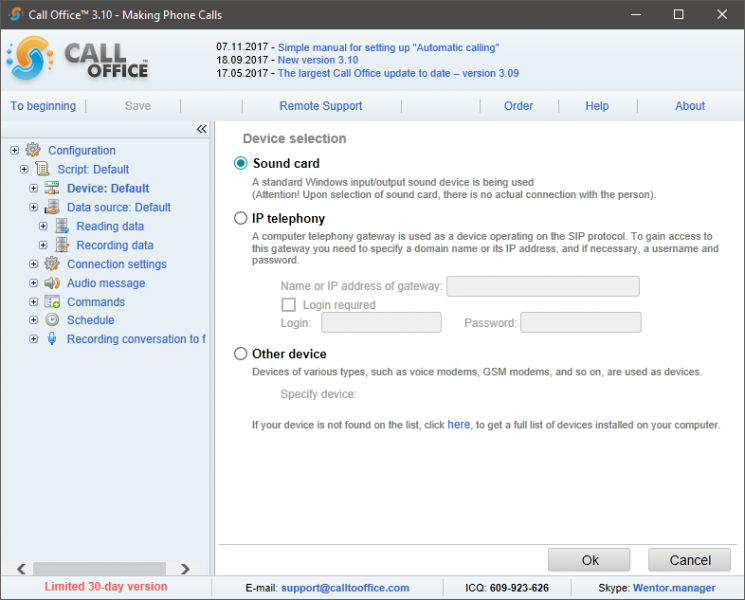Expand the Audio message node
The width and height of the screenshot is (745, 600).
click(33, 283)
